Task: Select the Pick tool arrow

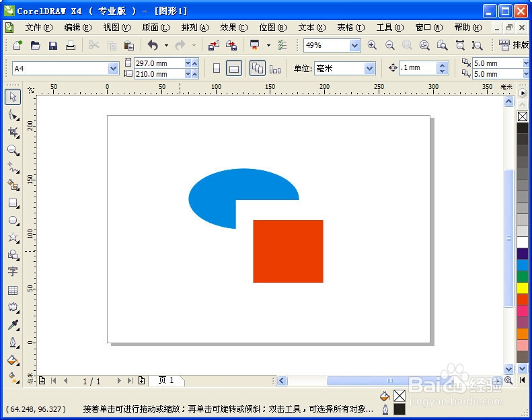Action: click(x=13, y=97)
